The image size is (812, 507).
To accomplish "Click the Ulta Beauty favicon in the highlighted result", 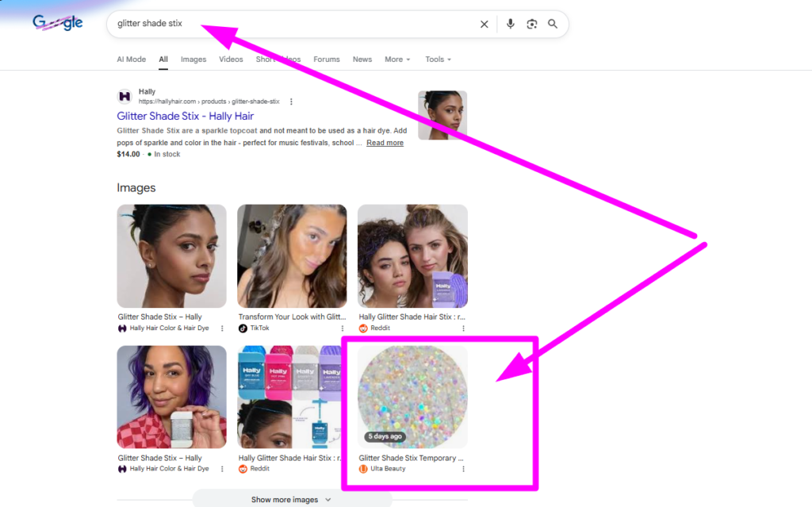I will pyautogui.click(x=362, y=468).
